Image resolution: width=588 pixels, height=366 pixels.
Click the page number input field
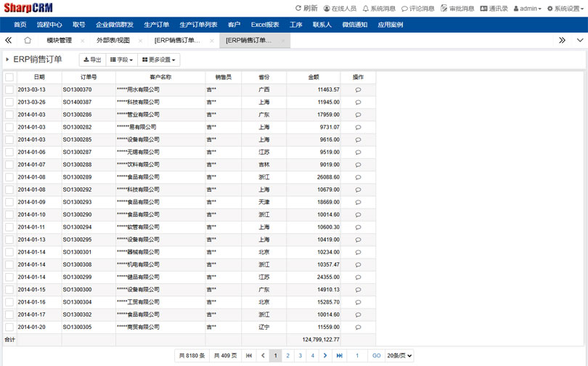point(357,356)
